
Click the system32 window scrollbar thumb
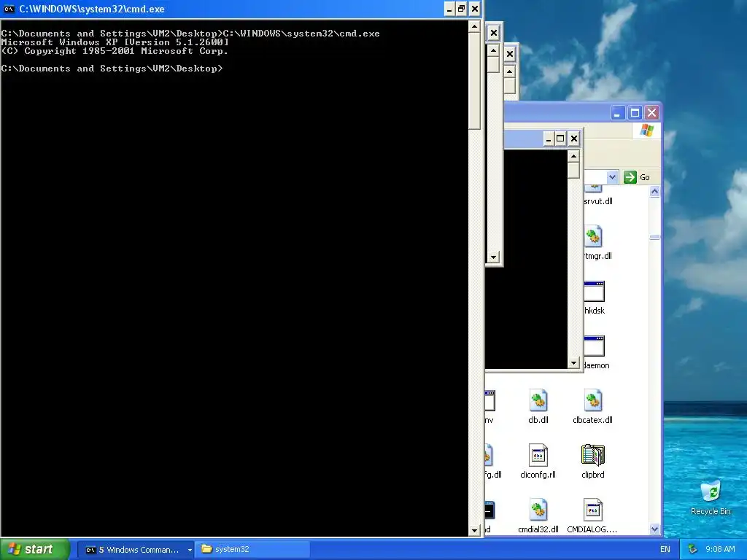click(654, 237)
